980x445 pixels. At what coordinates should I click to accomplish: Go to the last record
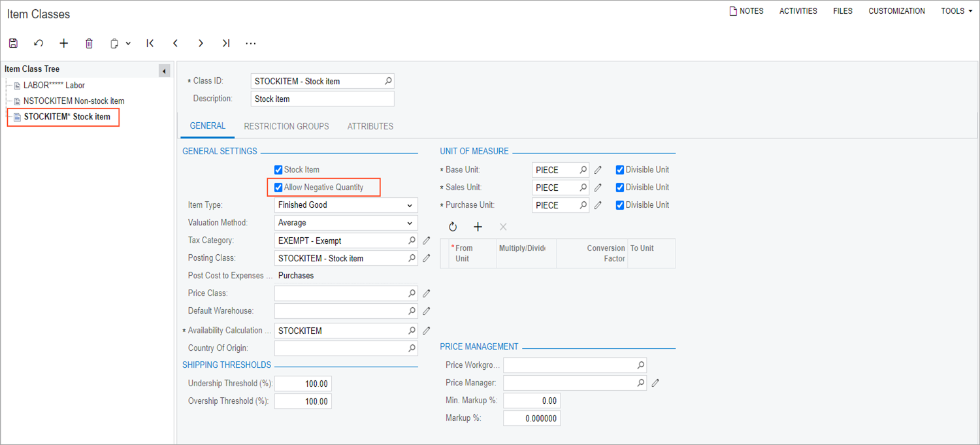(226, 43)
